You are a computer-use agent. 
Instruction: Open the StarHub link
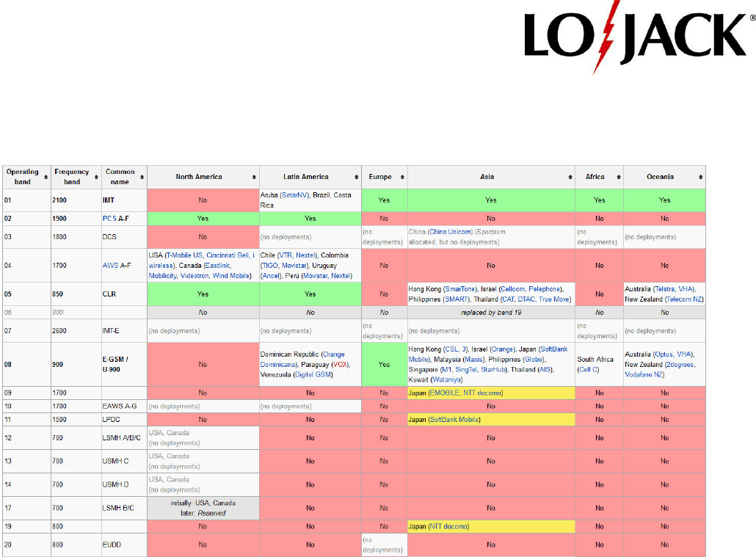(493, 369)
